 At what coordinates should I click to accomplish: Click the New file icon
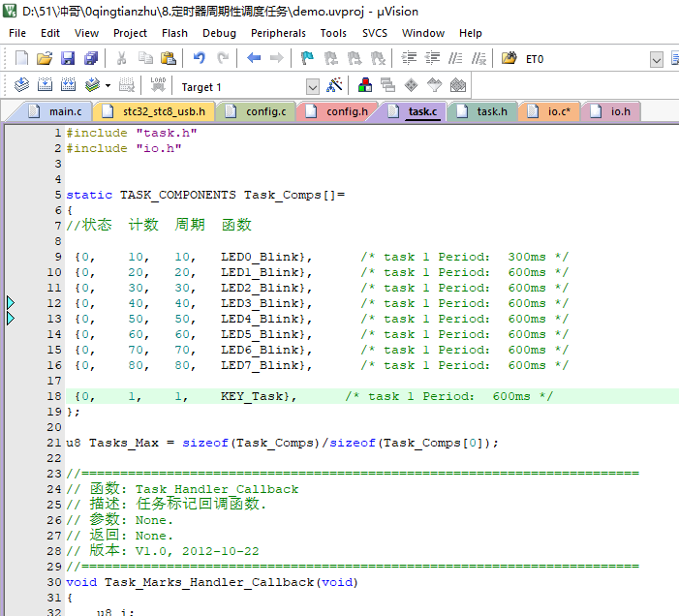tap(22, 59)
